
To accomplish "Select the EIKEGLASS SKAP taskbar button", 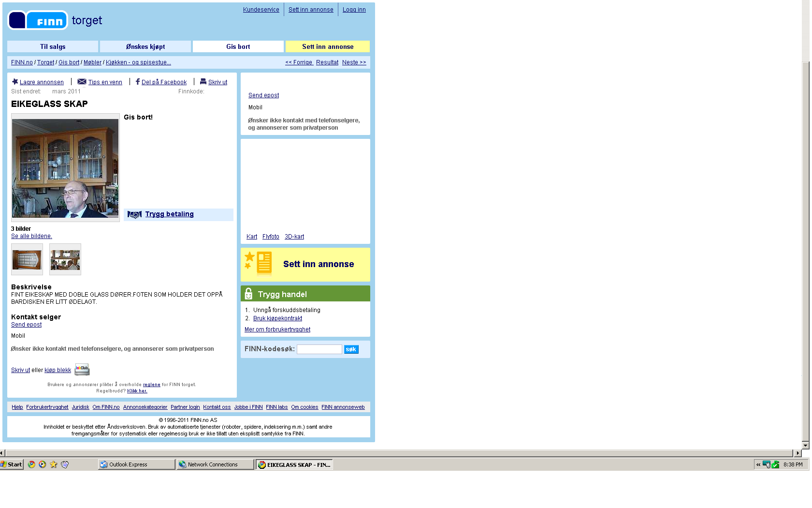I will coord(294,464).
